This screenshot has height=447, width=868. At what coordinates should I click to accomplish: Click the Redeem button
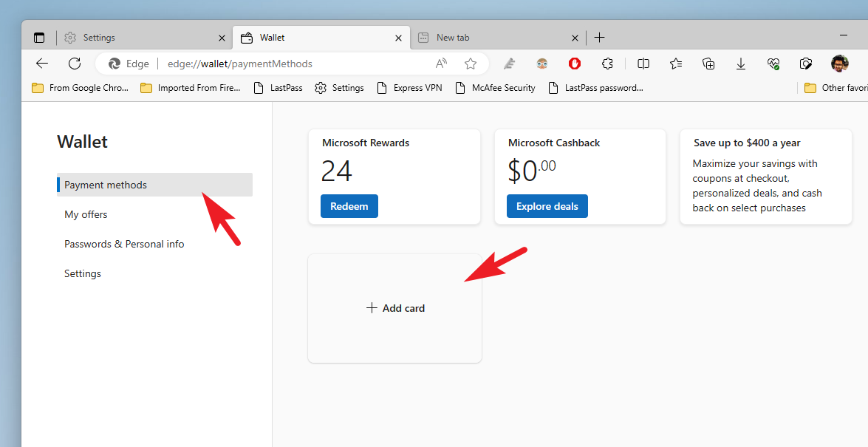coord(349,206)
